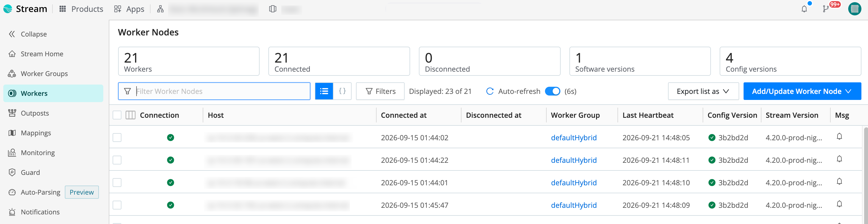868x224 pixels.
Task: Open defaultHybrid worker group link in first row
Action: pos(574,138)
